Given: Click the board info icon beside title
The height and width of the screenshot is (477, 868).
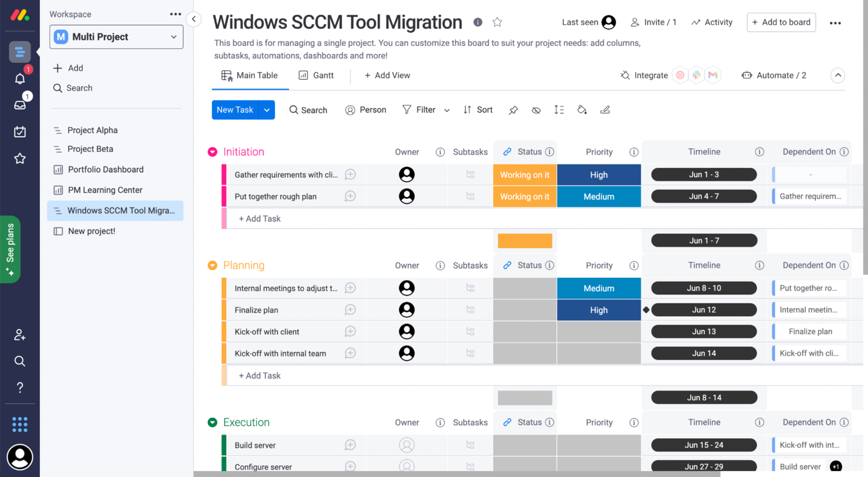Looking at the screenshot, I should click(478, 22).
